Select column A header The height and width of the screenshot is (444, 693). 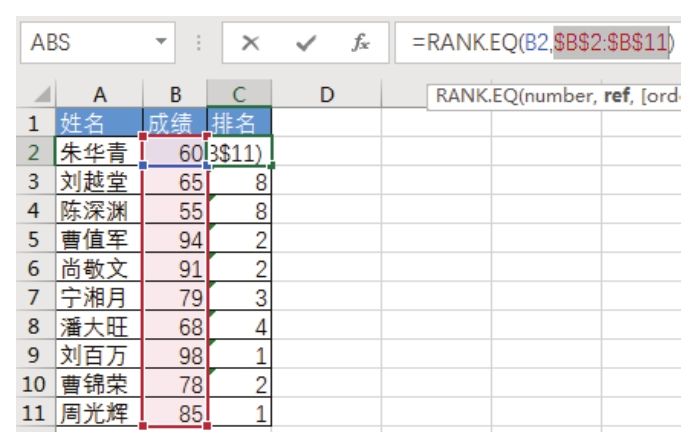(99, 95)
